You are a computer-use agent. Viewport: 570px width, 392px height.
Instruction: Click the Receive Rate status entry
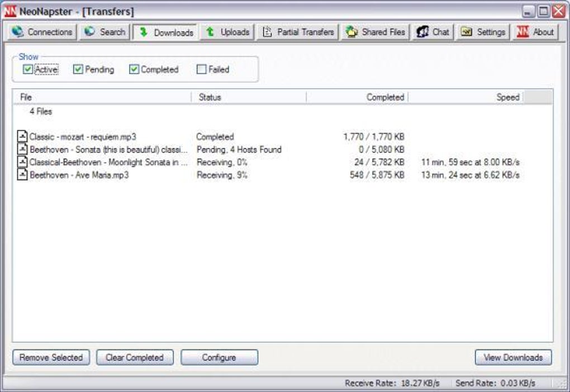pos(392,383)
